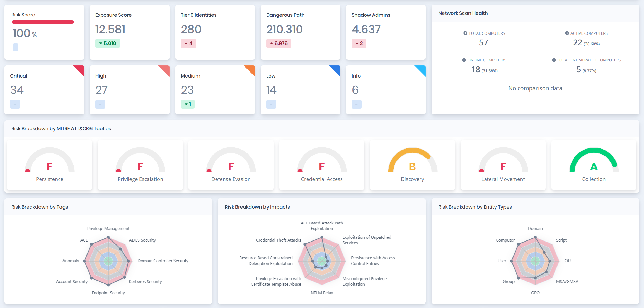Click the info icon next to Online Computers
The image size is (644, 308).
pyautogui.click(x=463, y=60)
